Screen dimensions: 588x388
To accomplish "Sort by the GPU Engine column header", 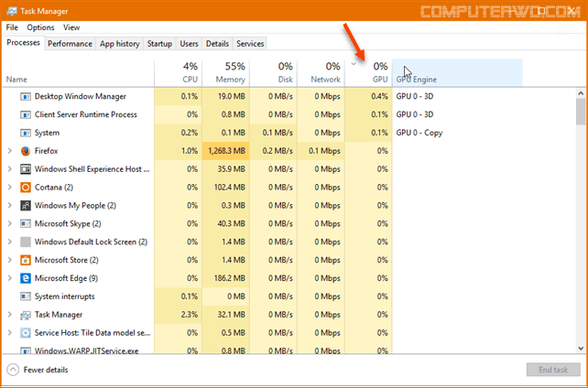I will [458, 73].
